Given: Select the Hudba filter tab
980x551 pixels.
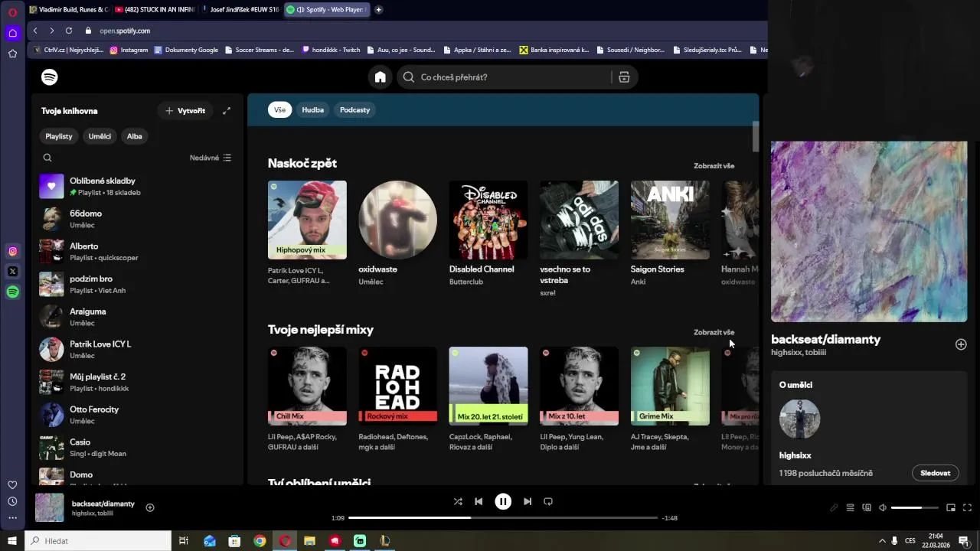Looking at the screenshot, I should click(312, 109).
